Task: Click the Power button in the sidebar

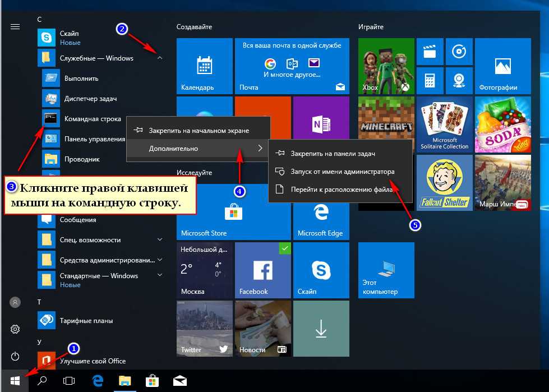Action: coord(15,356)
